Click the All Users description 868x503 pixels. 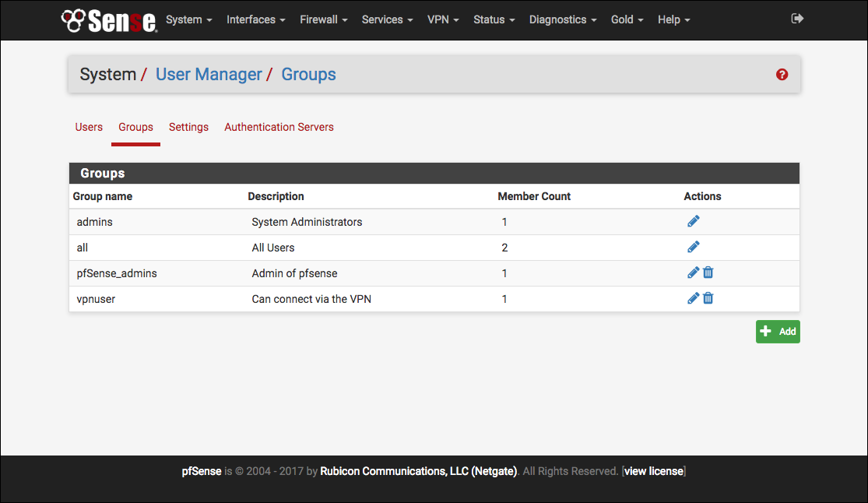coord(273,247)
